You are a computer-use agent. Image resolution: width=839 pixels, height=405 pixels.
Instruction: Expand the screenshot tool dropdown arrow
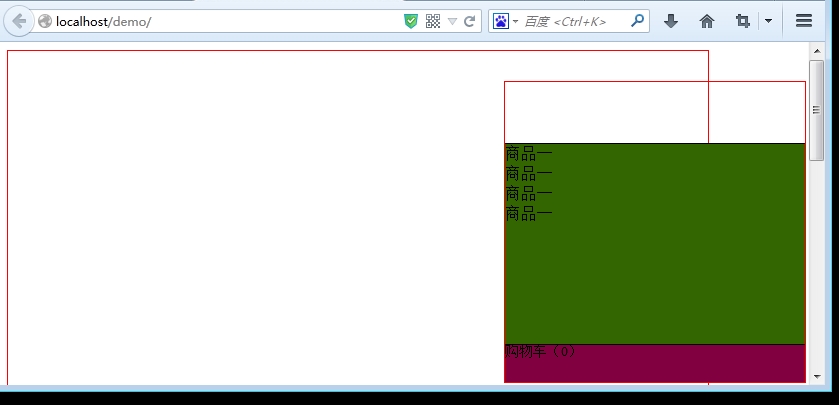pyautogui.click(x=768, y=21)
